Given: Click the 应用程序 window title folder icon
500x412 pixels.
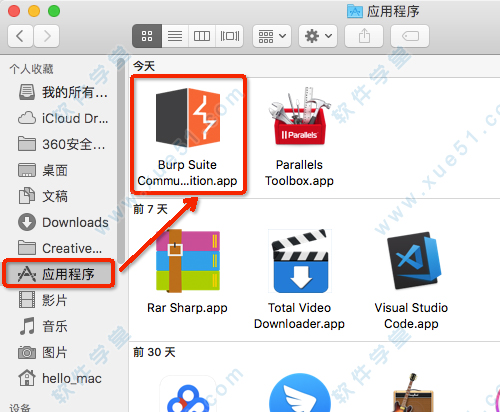Looking at the screenshot, I should [355, 11].
